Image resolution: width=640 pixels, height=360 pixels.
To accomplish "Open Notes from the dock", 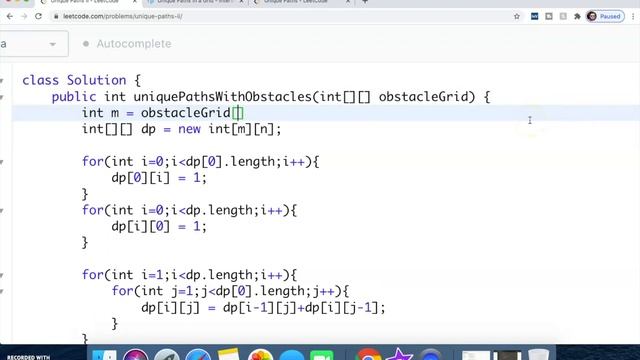I will [x=229, y=353].
